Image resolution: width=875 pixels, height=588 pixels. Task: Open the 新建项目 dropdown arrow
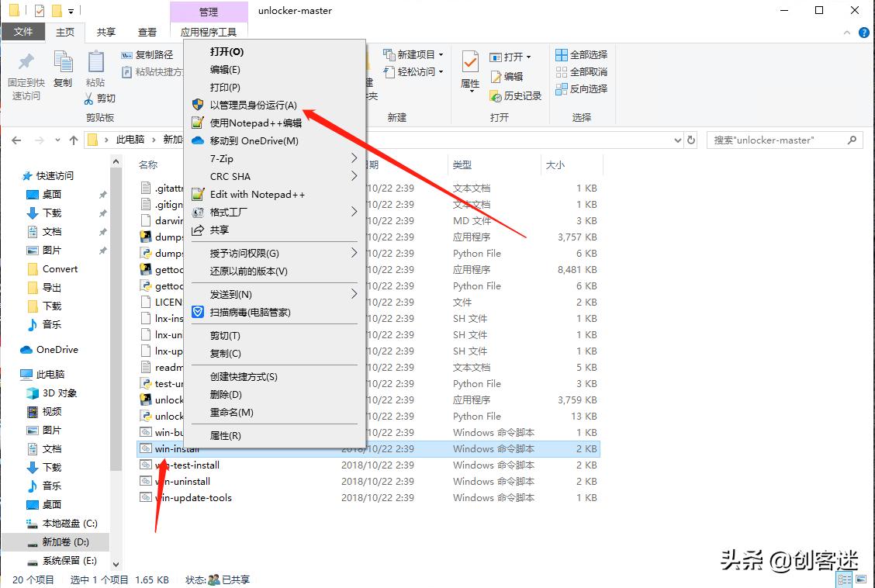click(441, 54)
